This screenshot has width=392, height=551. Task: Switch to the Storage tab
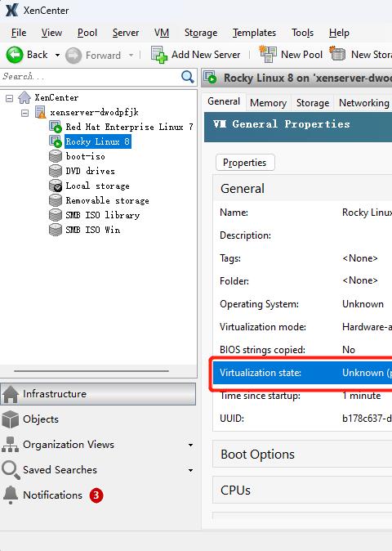tap(313, 103)
